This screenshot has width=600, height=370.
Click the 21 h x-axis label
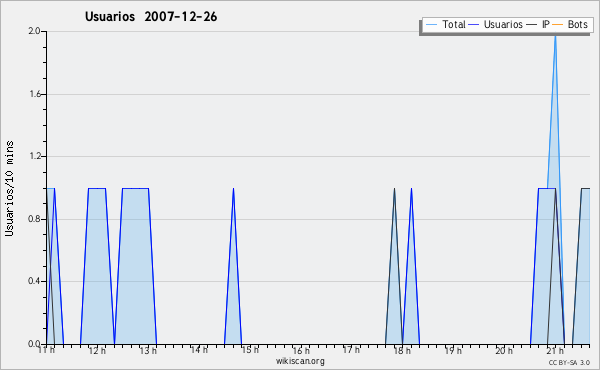[x=555, y=350]
